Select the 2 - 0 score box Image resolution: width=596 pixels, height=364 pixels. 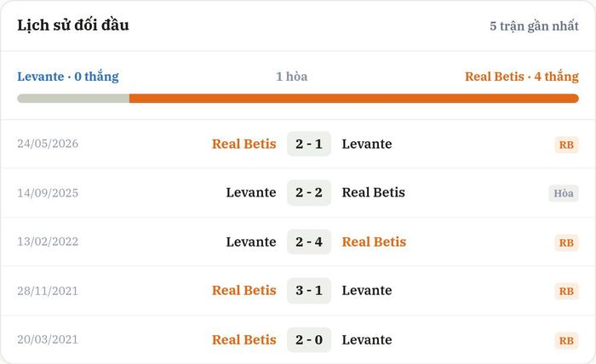309,339
